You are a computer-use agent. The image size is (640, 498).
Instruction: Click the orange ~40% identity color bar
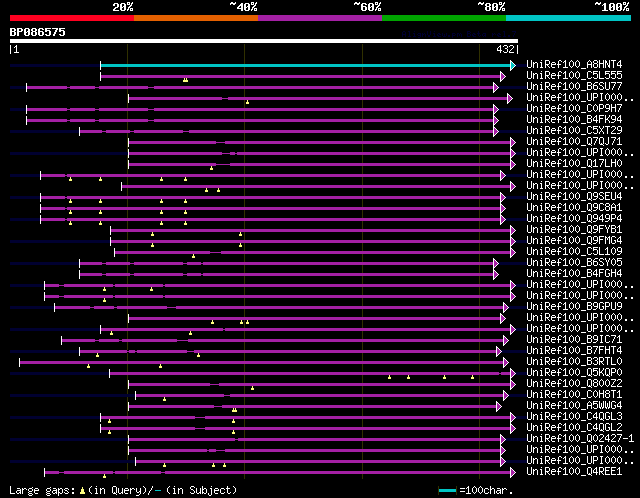196,18
